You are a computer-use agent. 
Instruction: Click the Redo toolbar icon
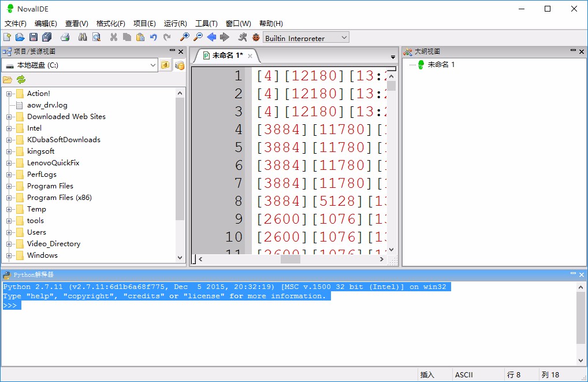pos(167,37)
